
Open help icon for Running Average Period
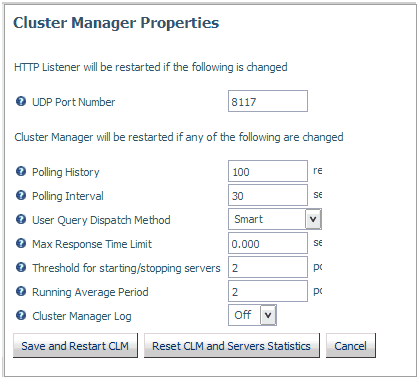pos(21,291)
